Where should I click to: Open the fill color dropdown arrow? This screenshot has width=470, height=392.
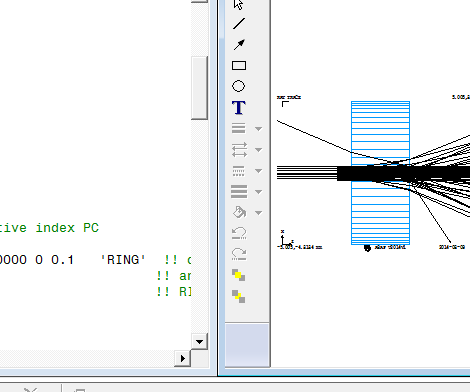pos(258,213)
